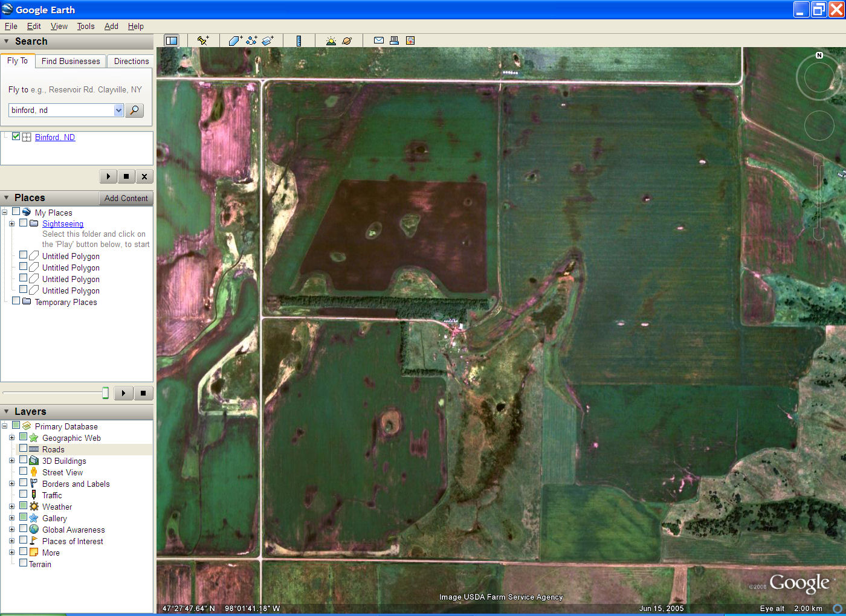Check the Temporary Places checkbox
The image size is (846, 616).
click(16, 301)
